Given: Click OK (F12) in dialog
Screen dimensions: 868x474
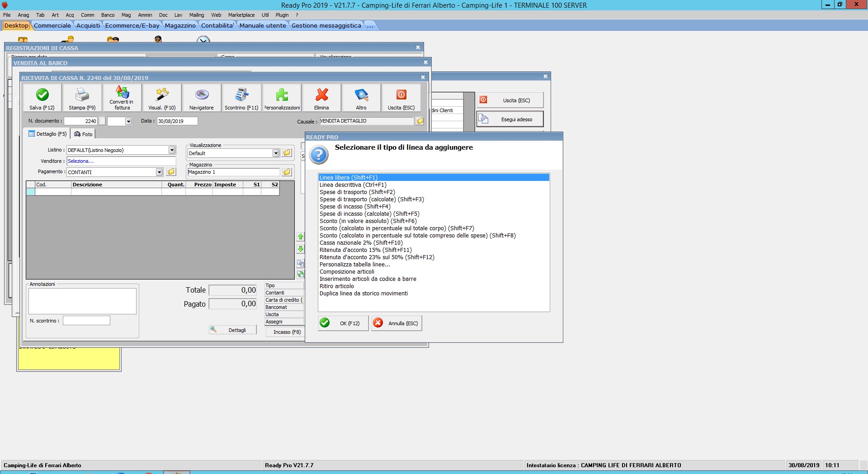Looking at the screenshot, I should click(343, 323).
